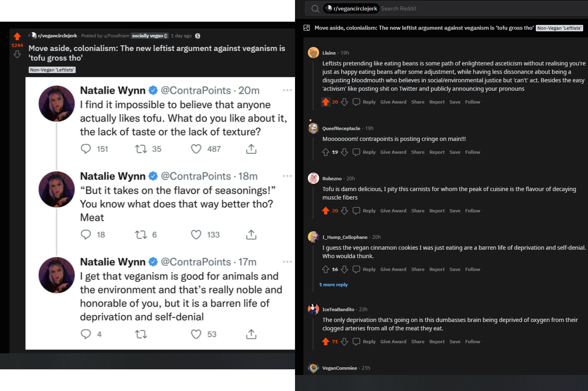Open VeganCommiee's user profile

click(x=340, y=368)
